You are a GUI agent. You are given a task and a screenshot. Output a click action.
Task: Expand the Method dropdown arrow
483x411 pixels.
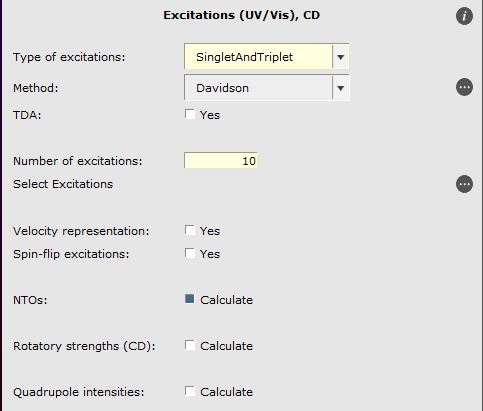pyautogui.click(x=340, y=88)
